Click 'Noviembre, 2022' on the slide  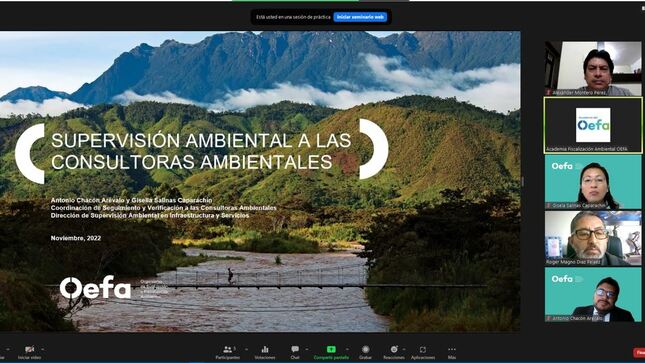76,238
